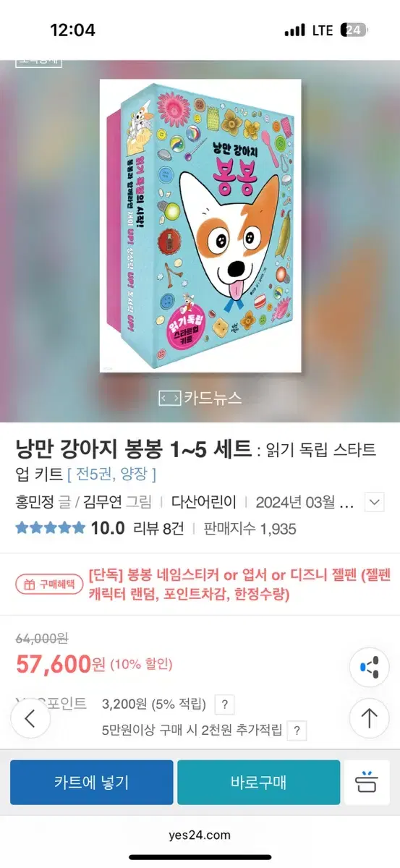This screenshot has height=868, width=400.
Task: Open the 카드뉴스 viewer icon
Action: point(169,398)
